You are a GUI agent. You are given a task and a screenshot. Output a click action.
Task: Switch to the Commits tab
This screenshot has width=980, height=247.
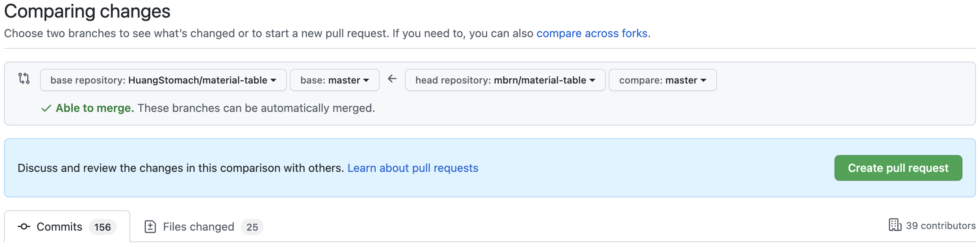point(60,227)
